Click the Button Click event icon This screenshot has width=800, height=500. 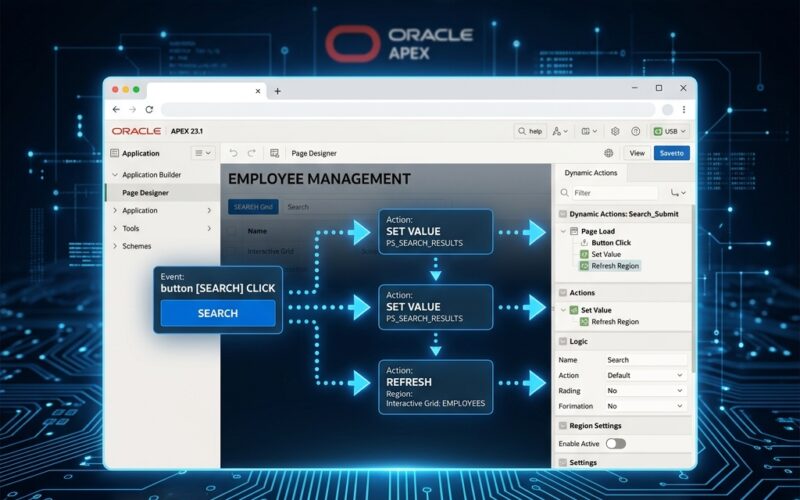584,243
